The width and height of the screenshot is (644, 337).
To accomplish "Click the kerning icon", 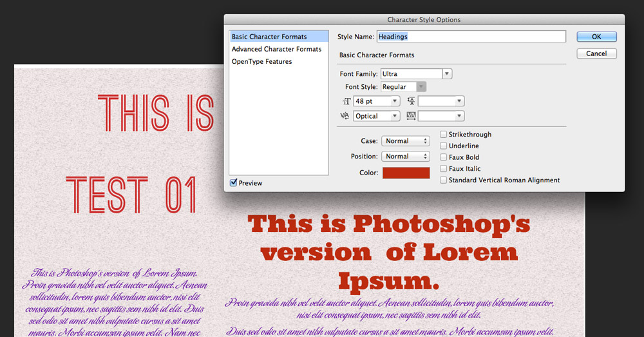I will coord(345,116).
